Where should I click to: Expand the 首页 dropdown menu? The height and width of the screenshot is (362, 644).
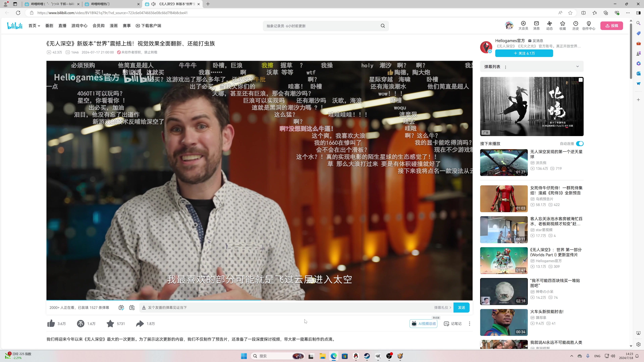[x=34, y=25]
